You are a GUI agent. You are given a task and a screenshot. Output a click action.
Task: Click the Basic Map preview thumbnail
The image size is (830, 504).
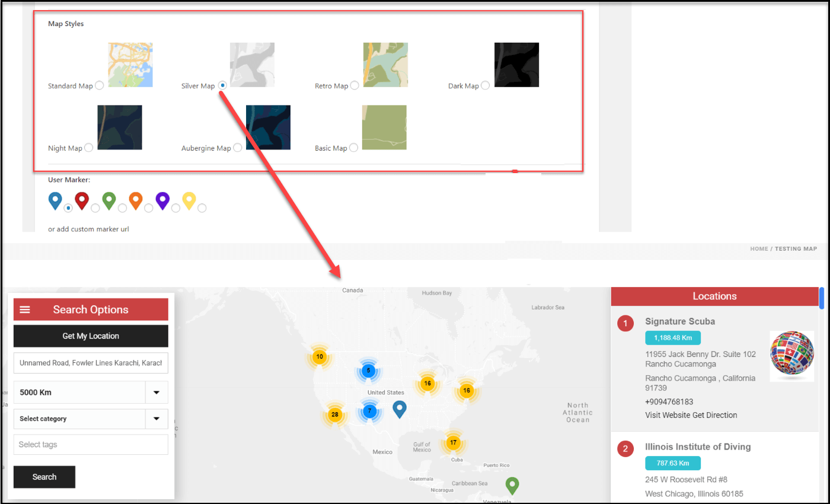[384, 127]
